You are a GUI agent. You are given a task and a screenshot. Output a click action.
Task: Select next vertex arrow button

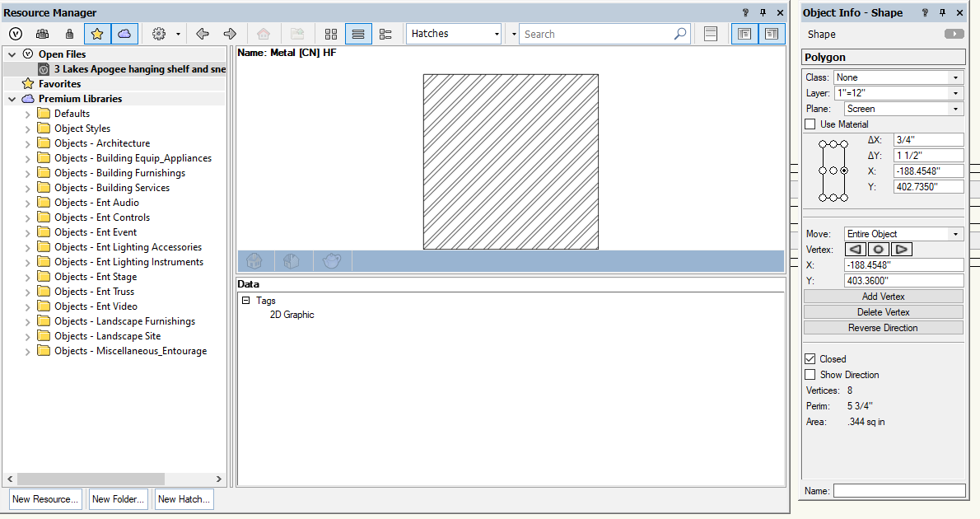pyautogui.click(x=901, y=249)
